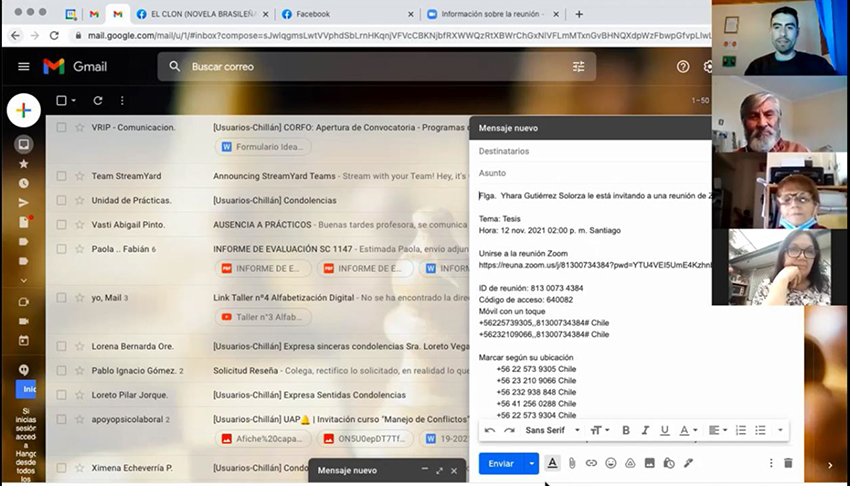The width and height of the screenshot is (850, 486).
Task: Star the Unidad de Prácticas email
Action: pyautogui.click(x=80, y=200)
